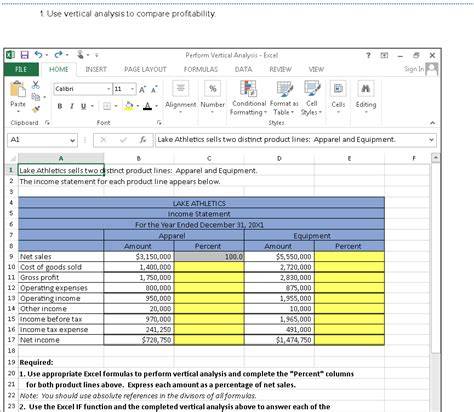Switch to the PAGE LAYOUT tab
Viewport: 474px width, 412px height.
pyautogui.click(x=145, y=69)
